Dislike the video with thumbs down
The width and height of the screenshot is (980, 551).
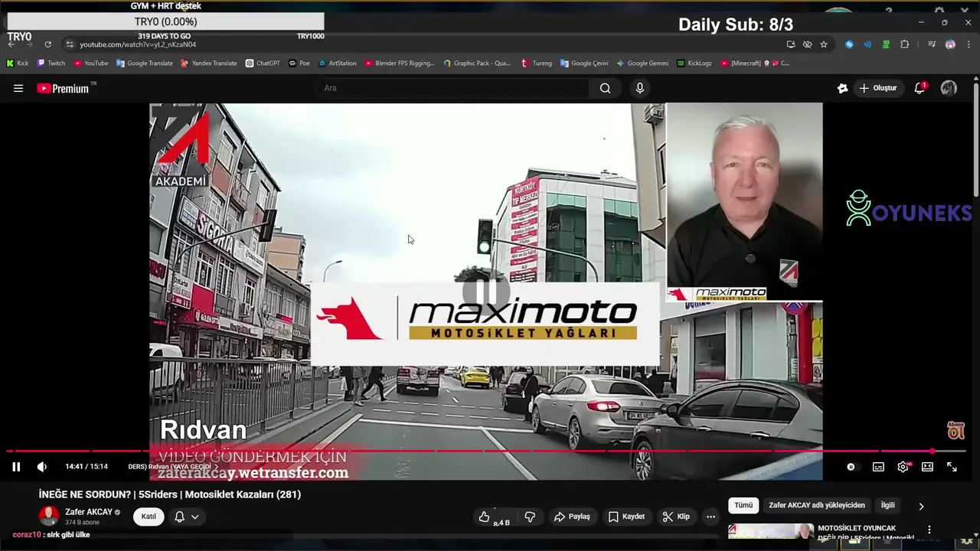(x=530, y=517)
